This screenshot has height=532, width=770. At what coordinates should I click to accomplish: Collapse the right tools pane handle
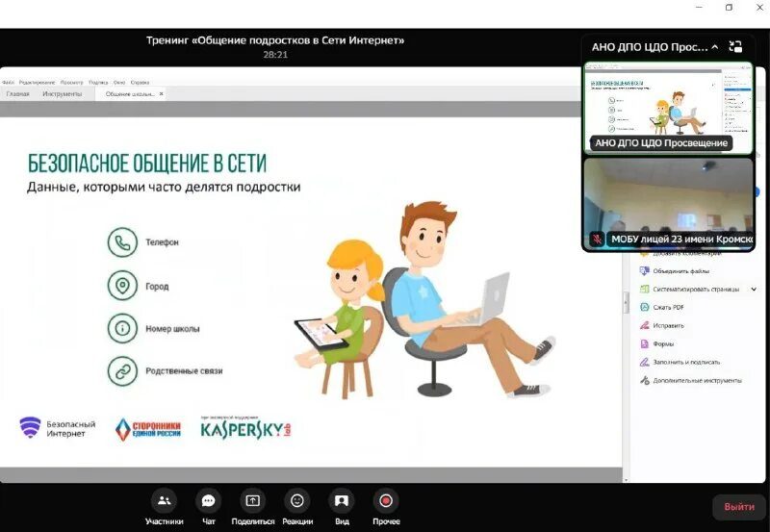(627, 302)
